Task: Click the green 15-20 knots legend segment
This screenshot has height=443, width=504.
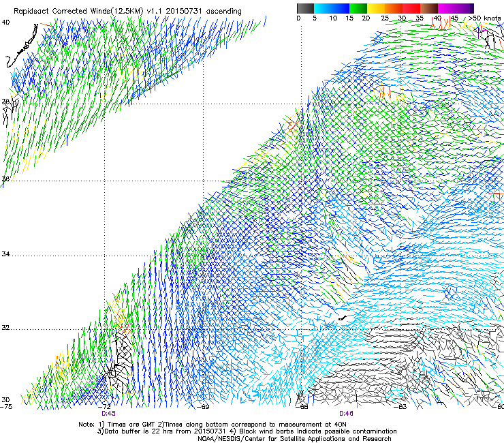Action: 358,8
